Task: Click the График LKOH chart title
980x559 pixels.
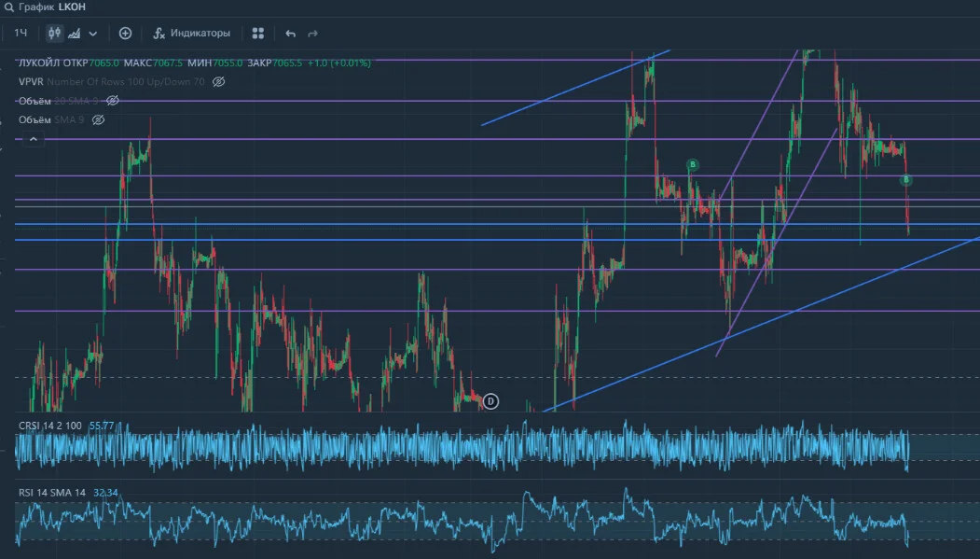Action: click(52, 7)
